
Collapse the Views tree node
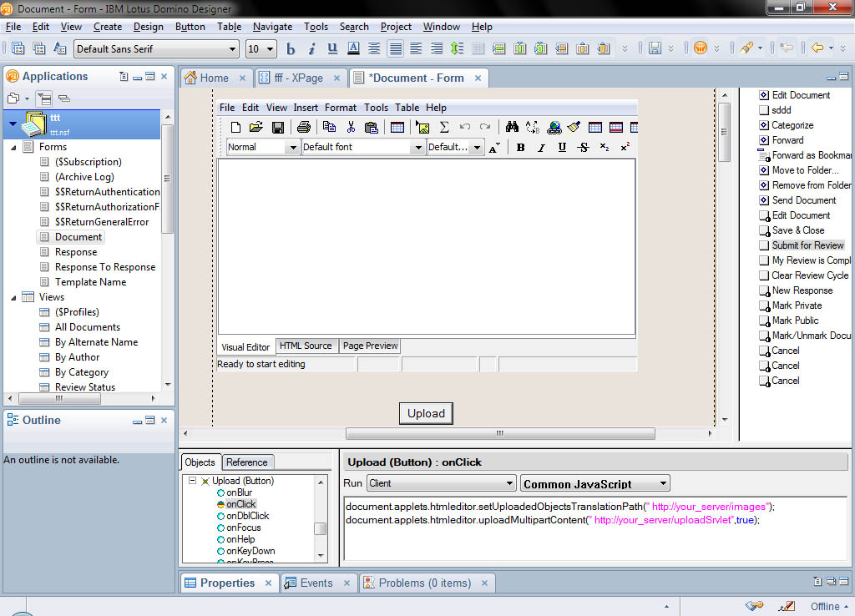pyautogui.click(x=13, y=298)
